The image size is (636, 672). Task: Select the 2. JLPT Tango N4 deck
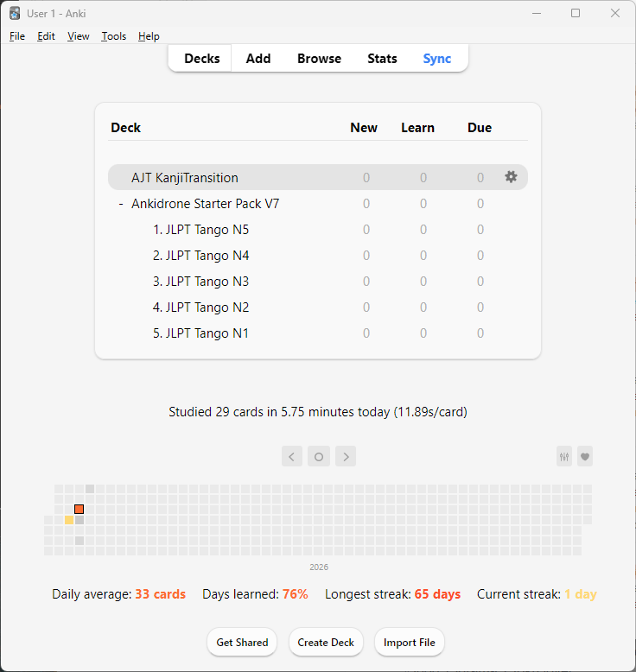click(x=200, y=256)
